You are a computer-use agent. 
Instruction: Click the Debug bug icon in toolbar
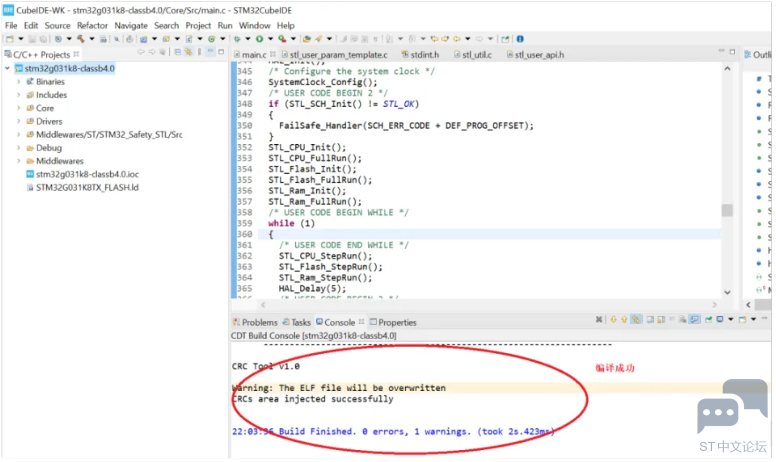pos(237,39)
